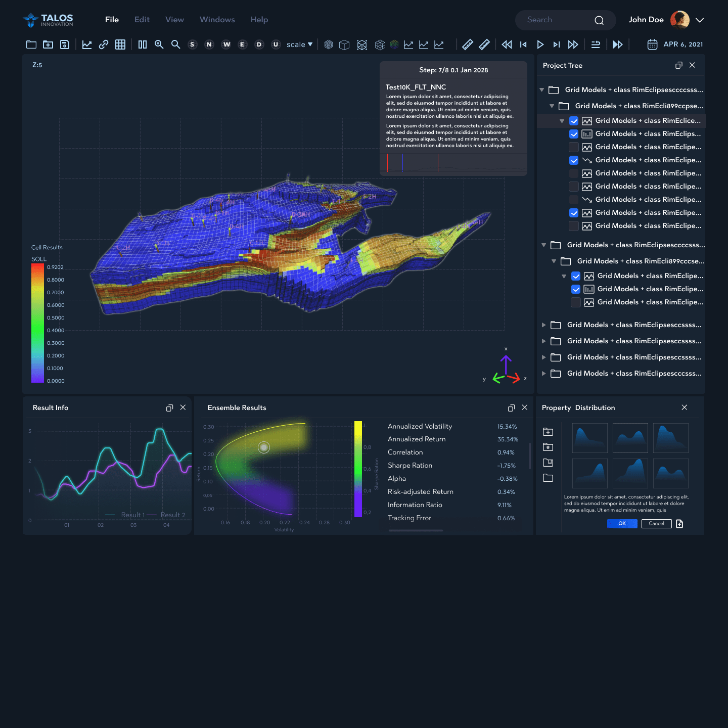The width and height of the screenshot is (728, 728).
Task: Click the save file icon in toolbar
Action: (65, 44)
